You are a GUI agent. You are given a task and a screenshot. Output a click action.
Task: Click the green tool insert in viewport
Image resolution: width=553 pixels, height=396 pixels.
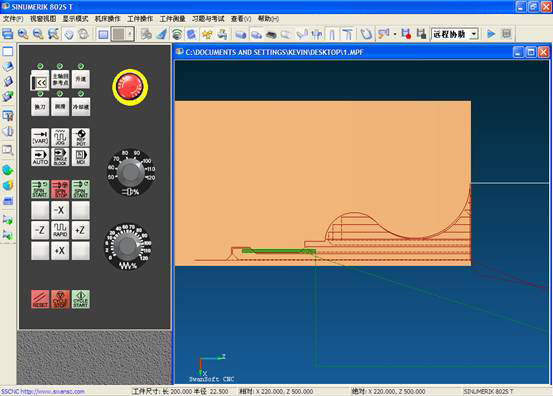coord(279,251)
